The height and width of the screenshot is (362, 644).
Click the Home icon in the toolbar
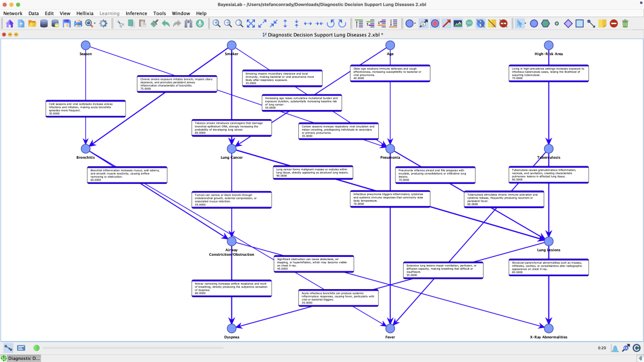(x=10, y=24)
